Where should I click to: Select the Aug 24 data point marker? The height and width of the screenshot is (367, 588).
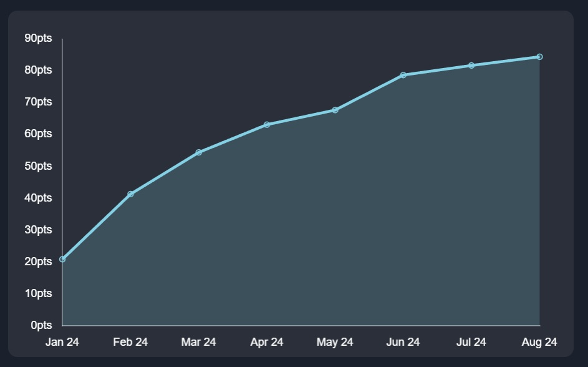coord(539,57)
